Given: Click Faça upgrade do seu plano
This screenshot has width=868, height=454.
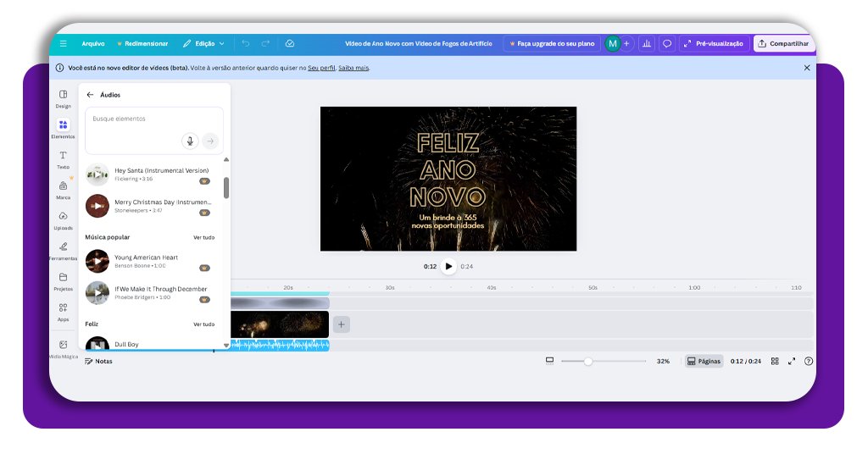Looking at the screenshot, I should tap(552, 44).
